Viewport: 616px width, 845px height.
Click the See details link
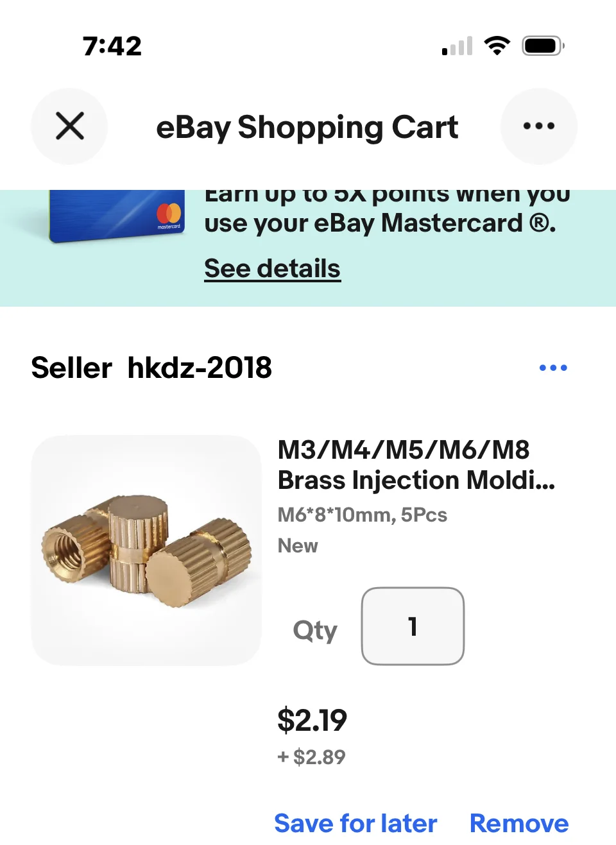pyautogui.click(x=272, y=268)
